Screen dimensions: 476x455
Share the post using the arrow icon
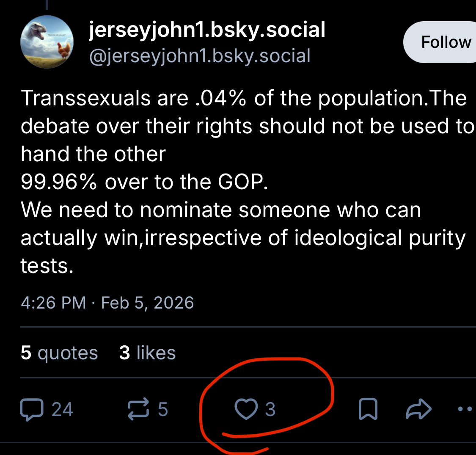point(418,409)
